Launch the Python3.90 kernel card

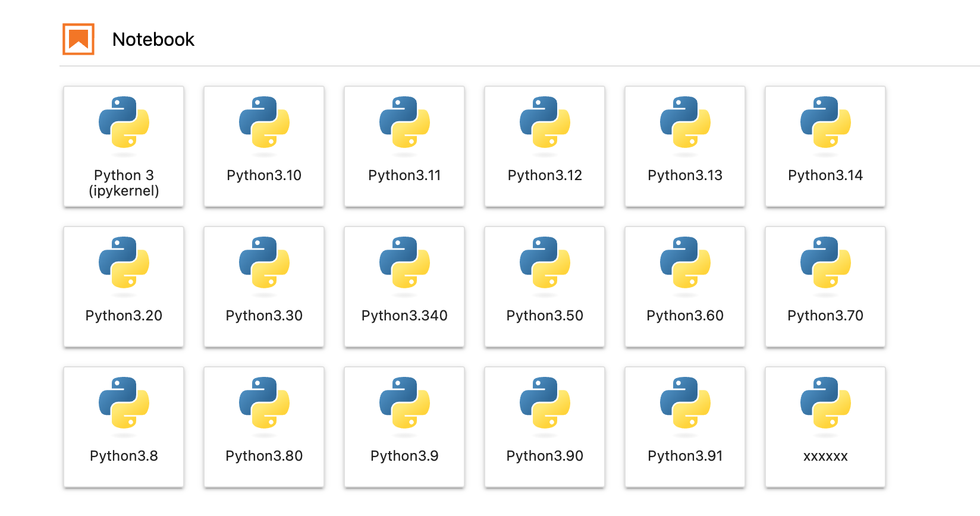(545, 427)
